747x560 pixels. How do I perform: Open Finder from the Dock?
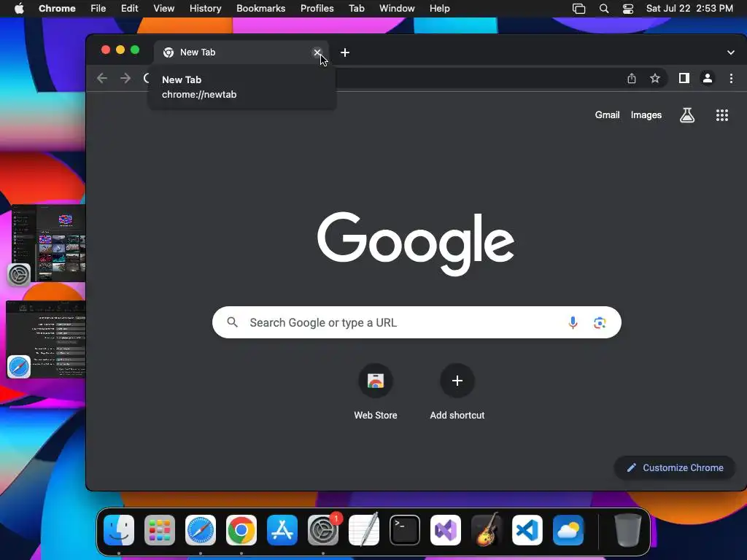119,530
